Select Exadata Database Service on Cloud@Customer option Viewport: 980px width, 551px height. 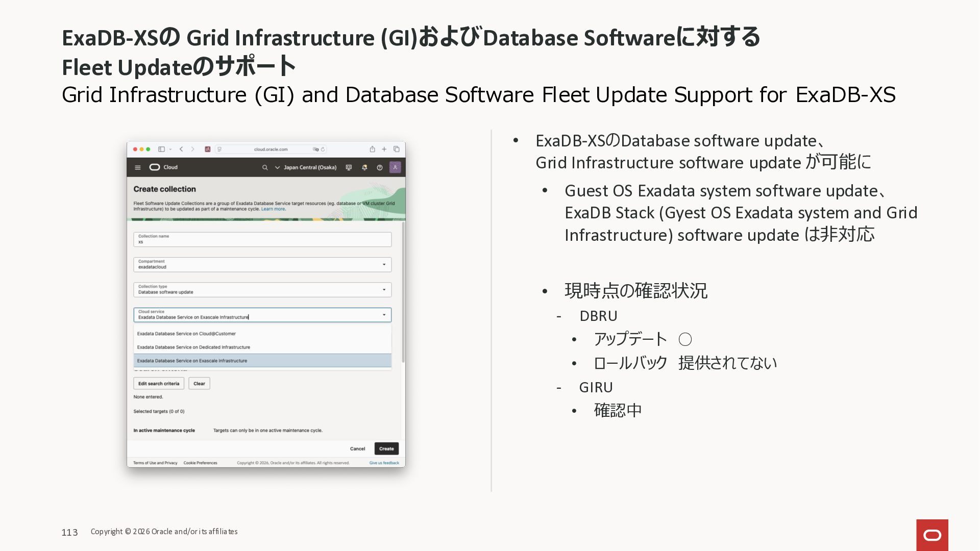tap(186, 334)
